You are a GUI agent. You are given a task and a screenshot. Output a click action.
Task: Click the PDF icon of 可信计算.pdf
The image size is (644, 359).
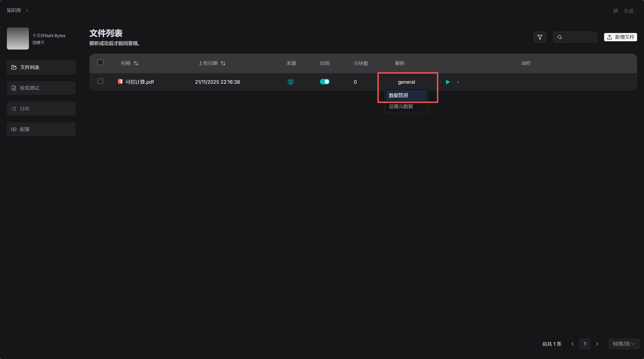tap(120, 81)
